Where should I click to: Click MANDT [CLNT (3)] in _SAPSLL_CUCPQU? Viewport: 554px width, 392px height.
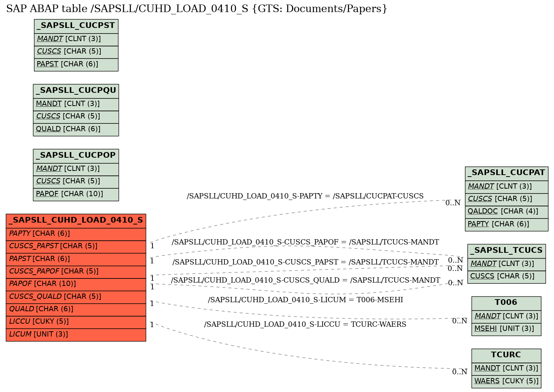pos(76,104)
